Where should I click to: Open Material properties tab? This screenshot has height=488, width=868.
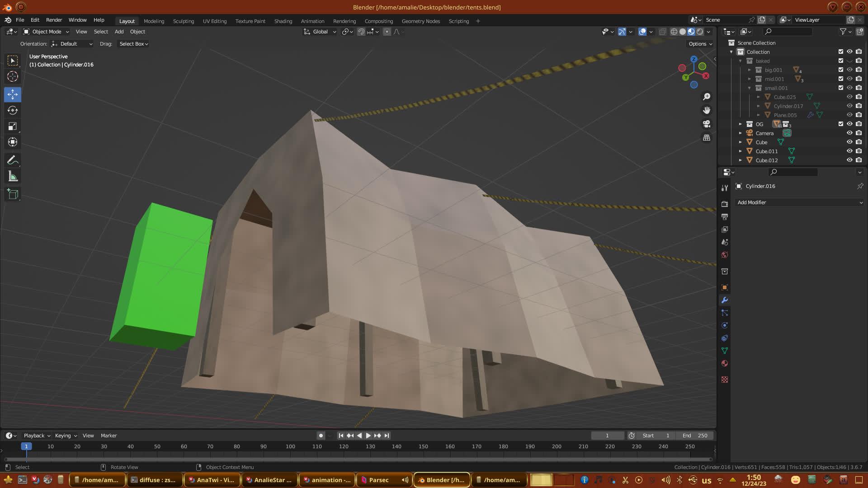pyautogui.click(x=725, y=363)
